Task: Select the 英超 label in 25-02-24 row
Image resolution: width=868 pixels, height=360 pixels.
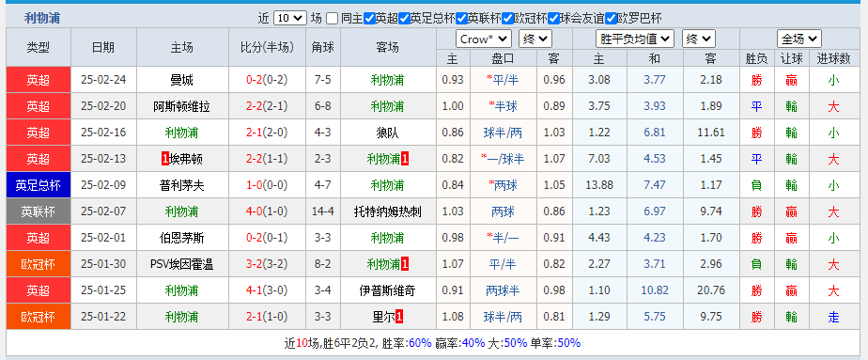Action: pos(39,80)
